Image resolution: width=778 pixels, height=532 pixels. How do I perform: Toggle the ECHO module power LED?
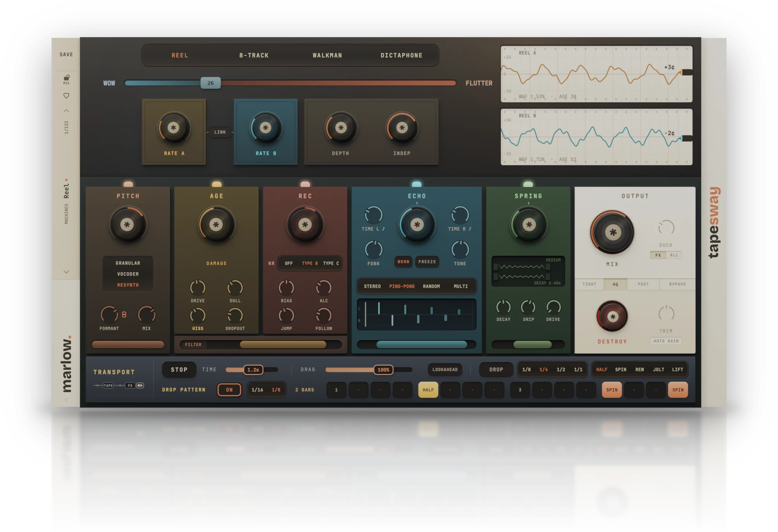tap(417, 184)
